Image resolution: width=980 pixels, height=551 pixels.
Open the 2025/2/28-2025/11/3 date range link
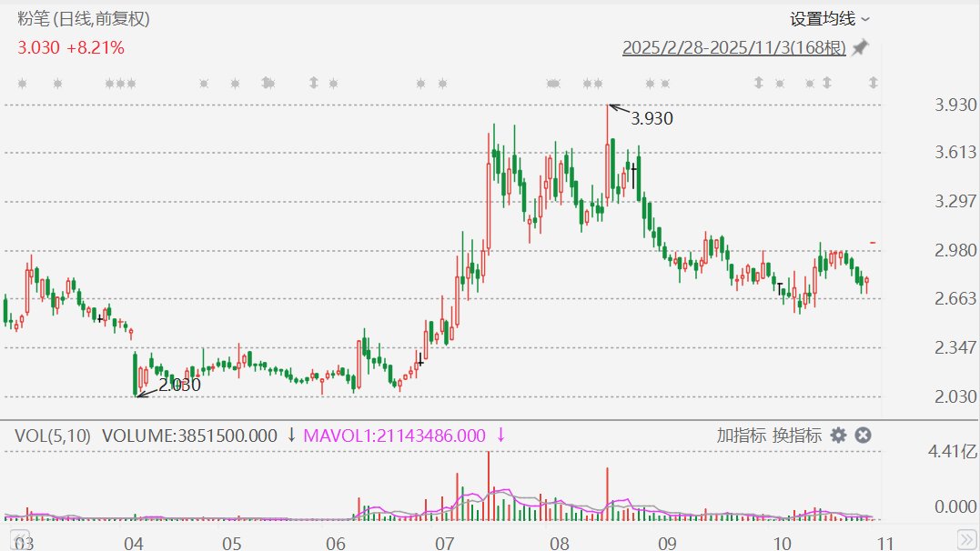click(733, 47)
